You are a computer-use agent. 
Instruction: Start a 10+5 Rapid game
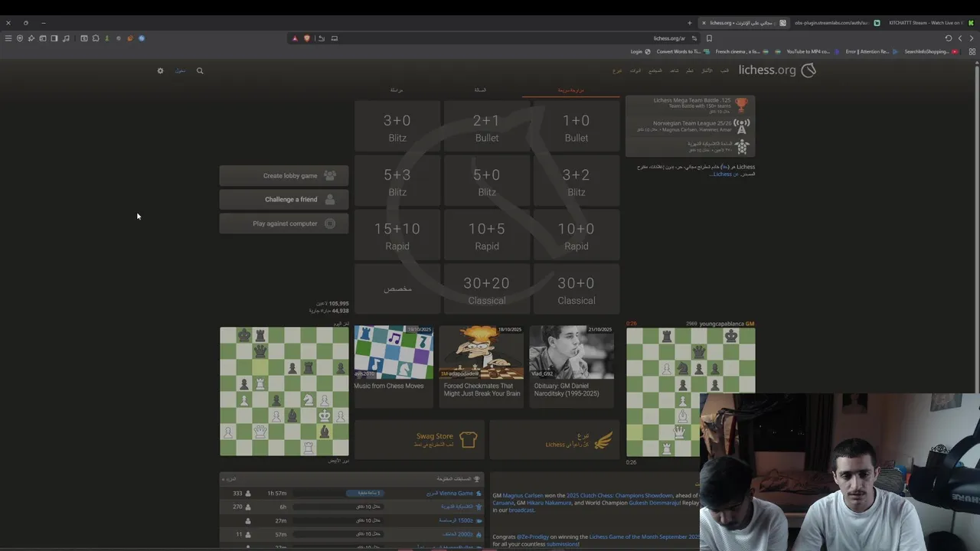[487, 236]
